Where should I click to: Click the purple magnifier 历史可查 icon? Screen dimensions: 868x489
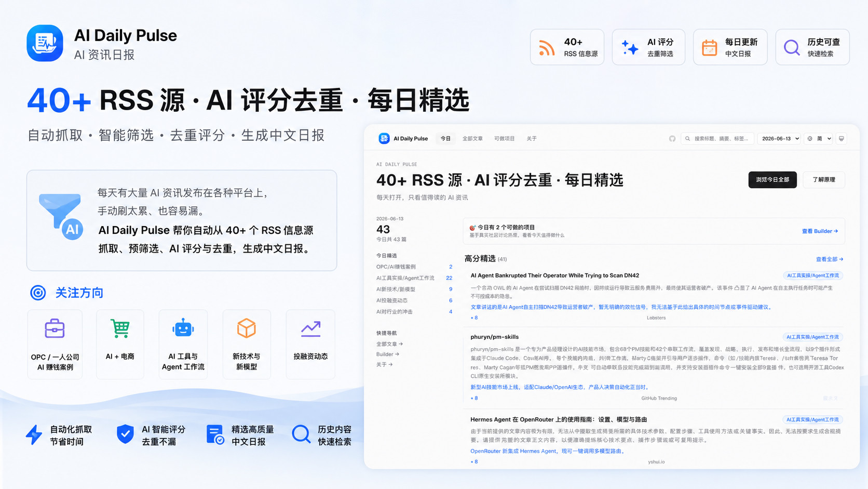click(792, 47)
